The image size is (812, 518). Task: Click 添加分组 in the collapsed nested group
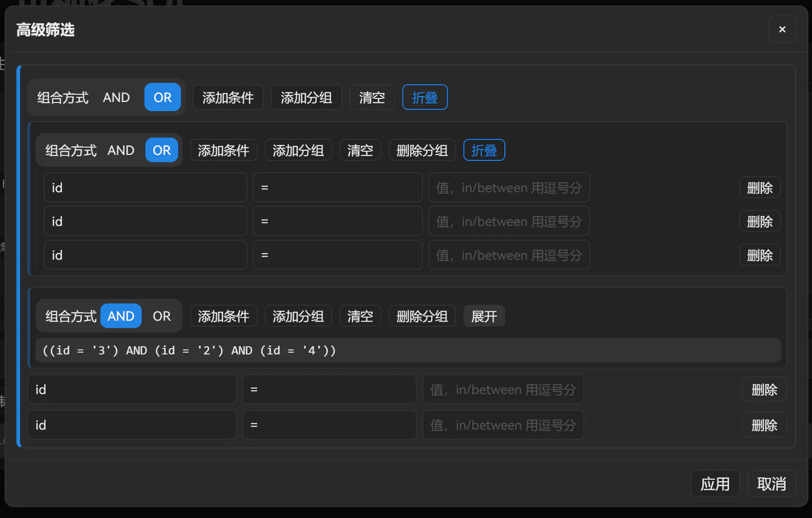tap(298, 316)
